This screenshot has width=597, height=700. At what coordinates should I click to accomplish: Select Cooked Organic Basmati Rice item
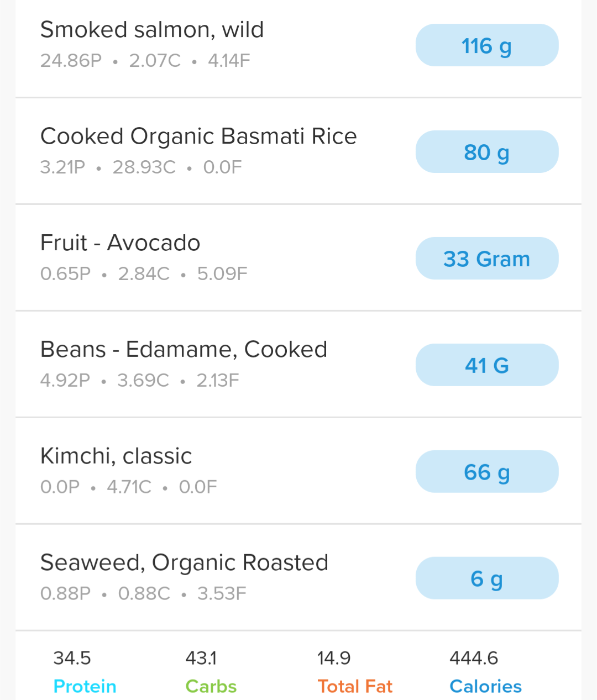(x=198, y=136)
